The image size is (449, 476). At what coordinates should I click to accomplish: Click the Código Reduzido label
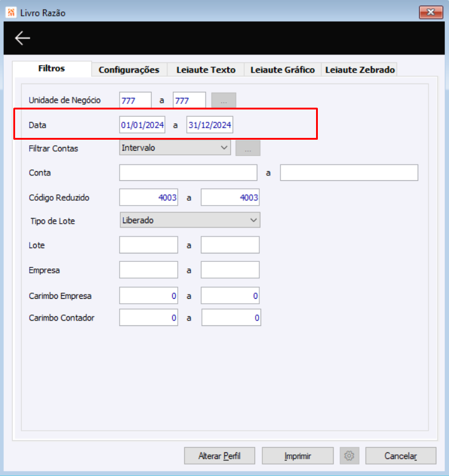(59, 198)
